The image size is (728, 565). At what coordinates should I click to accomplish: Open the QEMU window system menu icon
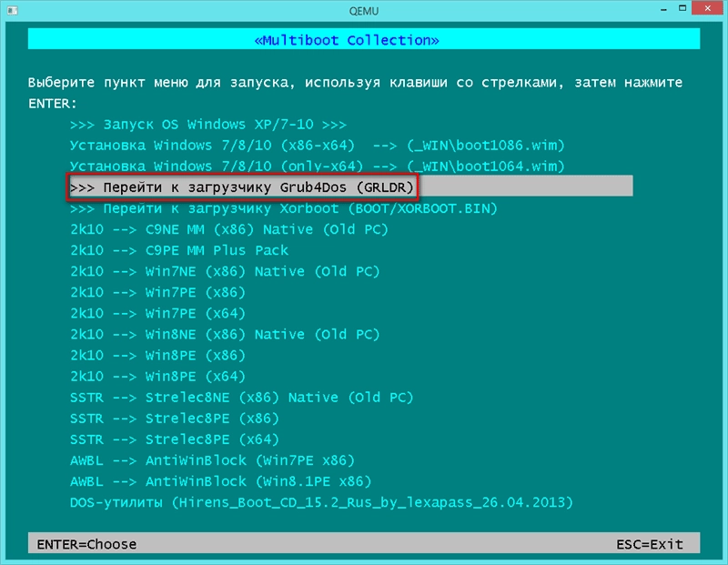(x=12, y=10)
